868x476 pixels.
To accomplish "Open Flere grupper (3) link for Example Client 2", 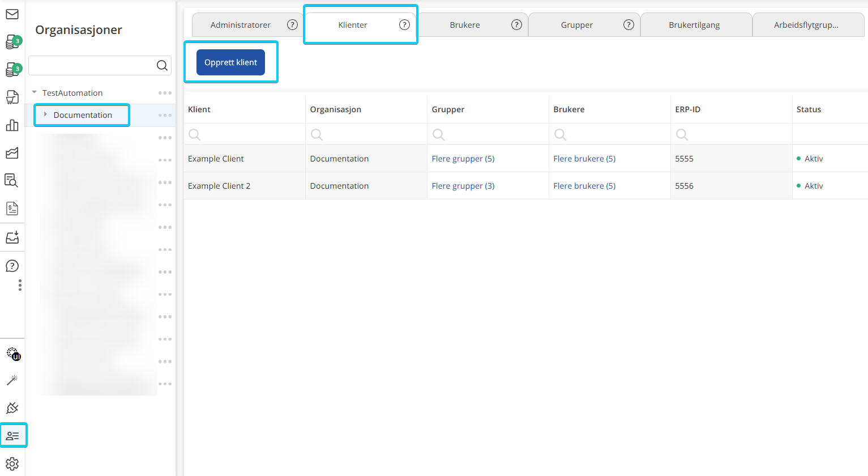I will pyautogui.click(x=463, y=186).
